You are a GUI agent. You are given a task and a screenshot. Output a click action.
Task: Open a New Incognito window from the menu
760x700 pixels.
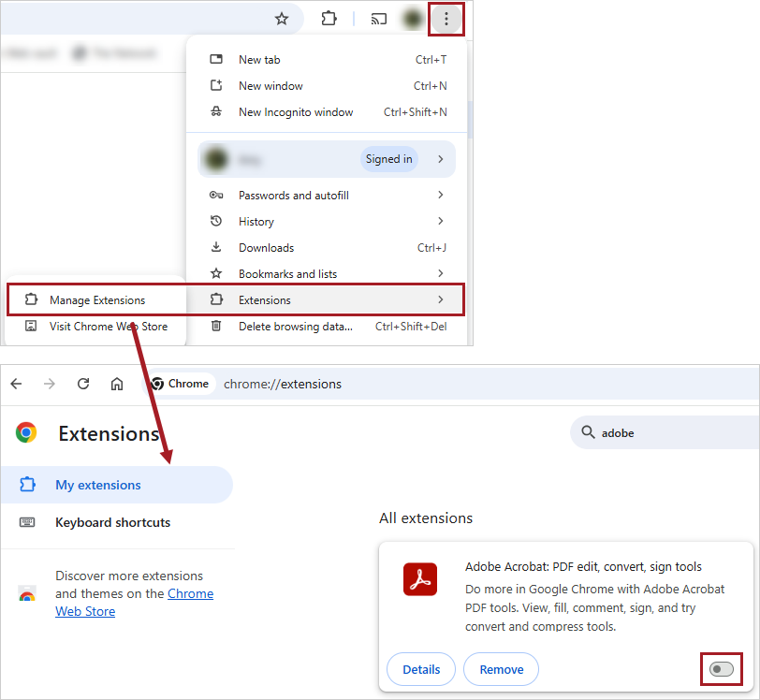click(x=297, y=111)
